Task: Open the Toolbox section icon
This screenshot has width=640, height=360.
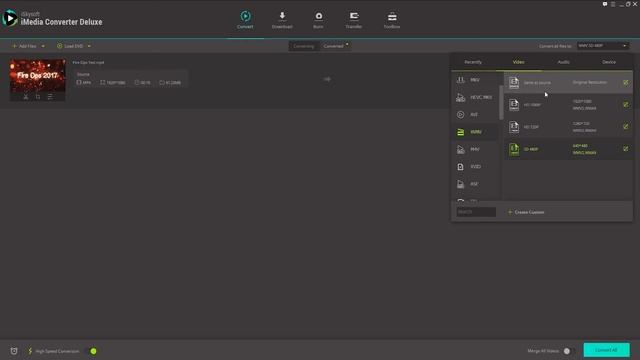Action: 392,16
